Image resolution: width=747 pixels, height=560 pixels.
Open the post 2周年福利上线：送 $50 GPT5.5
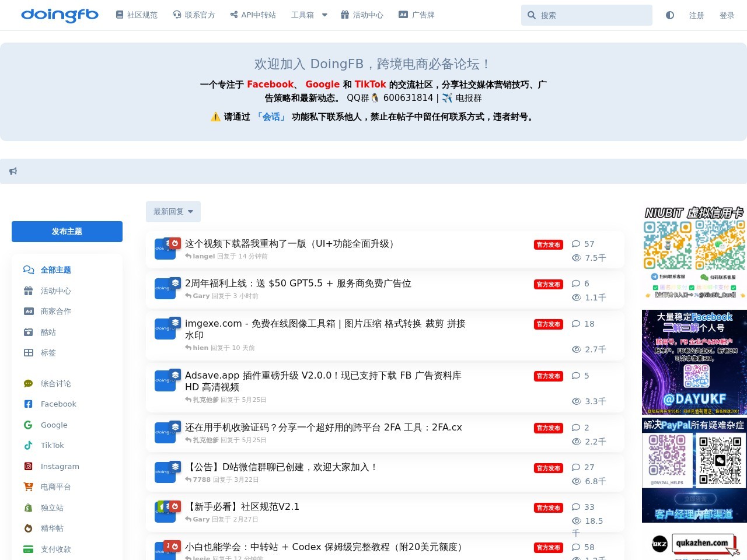tap(298, 283)
